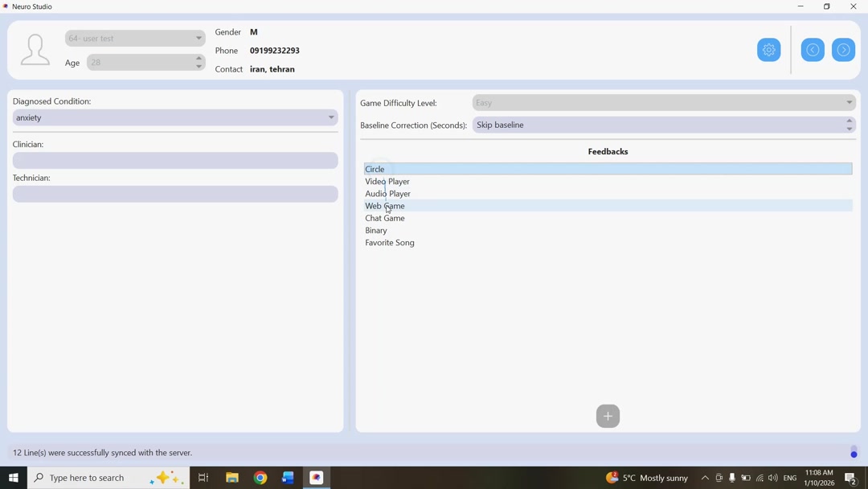Click the phone number 09199232293
This screenshot has height=489, width=868.
[x=275, y=51]
